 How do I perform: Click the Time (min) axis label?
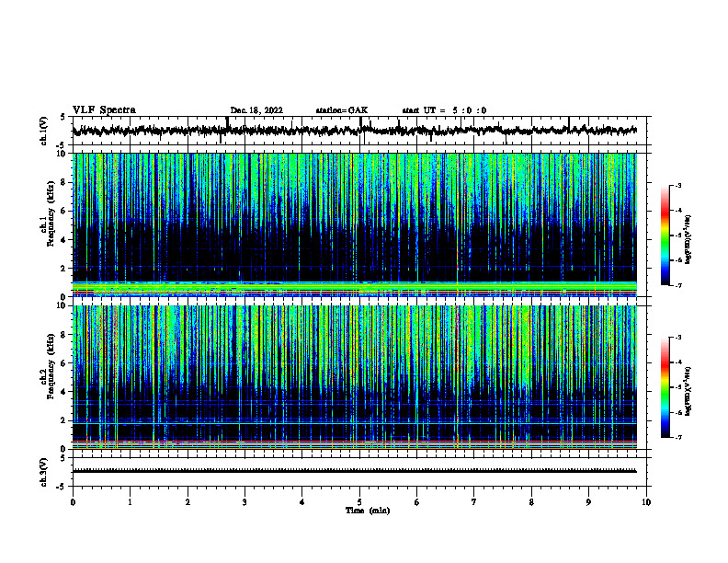pyautogui.click(x=368, y=511)
